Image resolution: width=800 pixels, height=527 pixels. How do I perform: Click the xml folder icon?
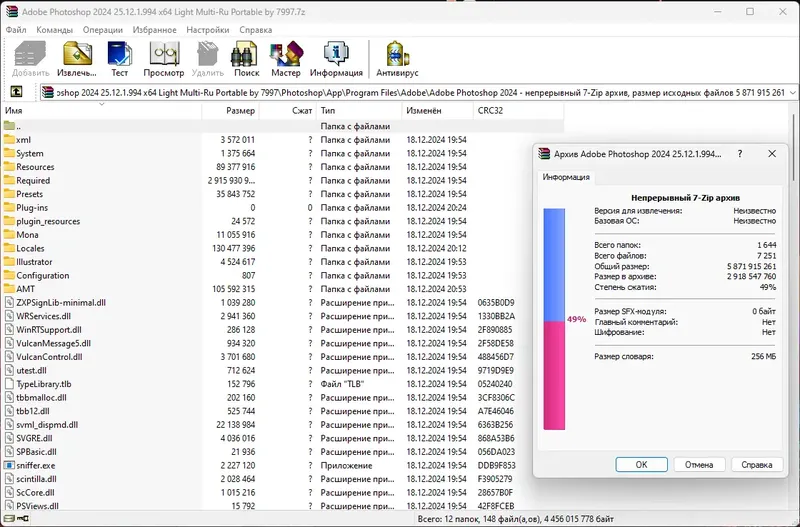[9, 139]
